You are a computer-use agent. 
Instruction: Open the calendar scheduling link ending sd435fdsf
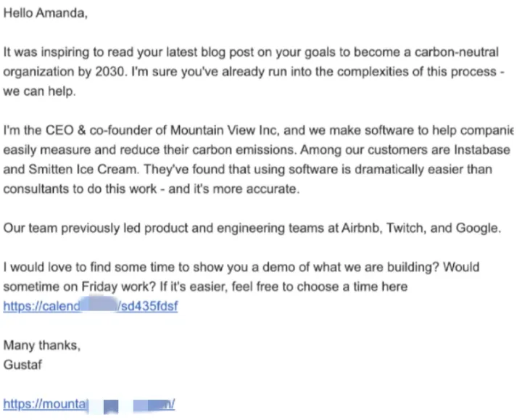[91, 306]
